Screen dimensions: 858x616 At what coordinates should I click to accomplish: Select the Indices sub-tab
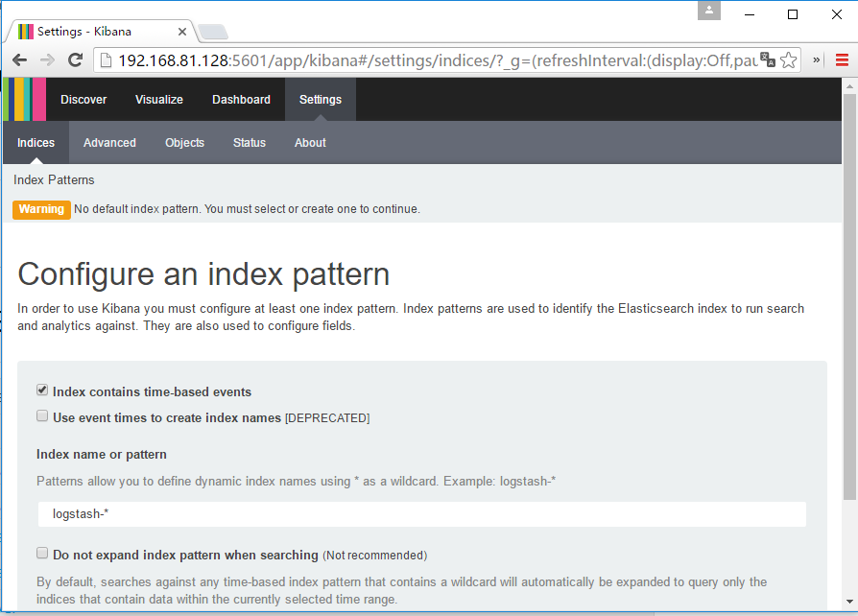(x=36, y=143)
